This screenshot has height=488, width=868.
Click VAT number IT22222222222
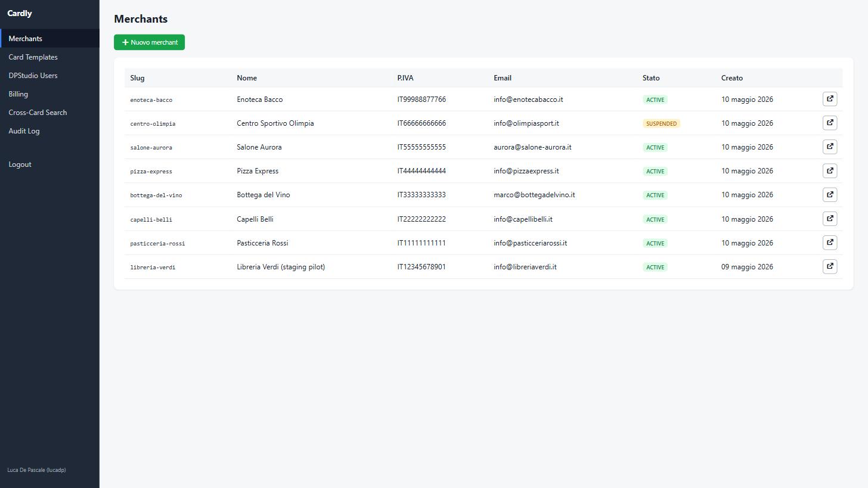tap(421, 219)
